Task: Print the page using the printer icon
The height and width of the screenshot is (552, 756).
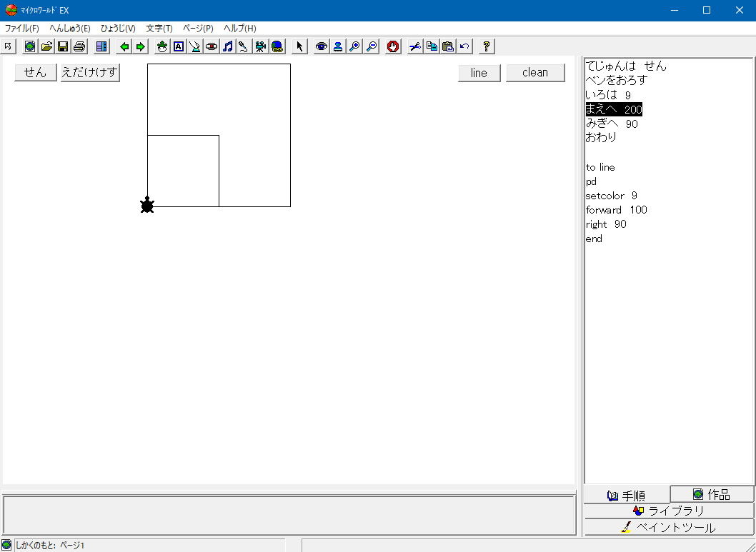Action: coord(79,46)
